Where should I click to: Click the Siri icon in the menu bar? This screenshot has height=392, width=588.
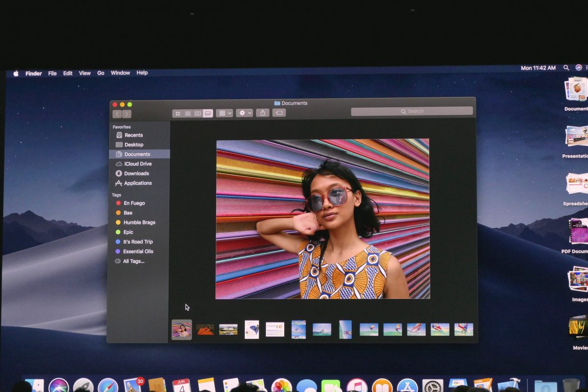(x=578, y=67)
